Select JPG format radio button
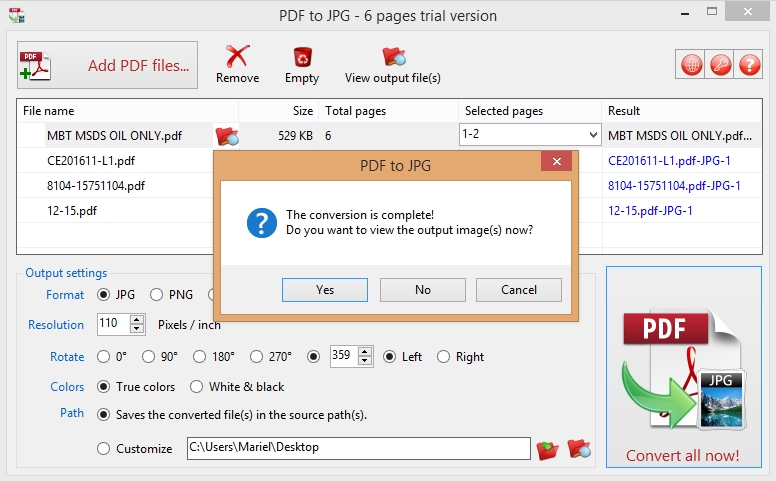The width and height of the screenshot is (776, 481). (x=103, y=295)
